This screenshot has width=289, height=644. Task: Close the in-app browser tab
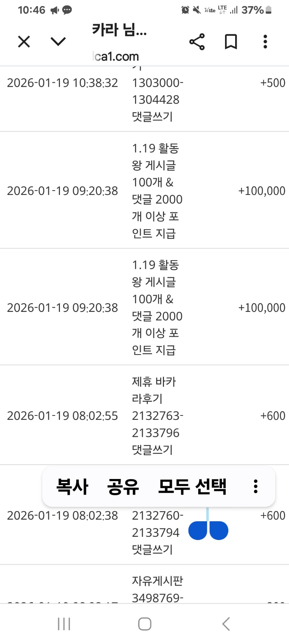pos(24,42)
